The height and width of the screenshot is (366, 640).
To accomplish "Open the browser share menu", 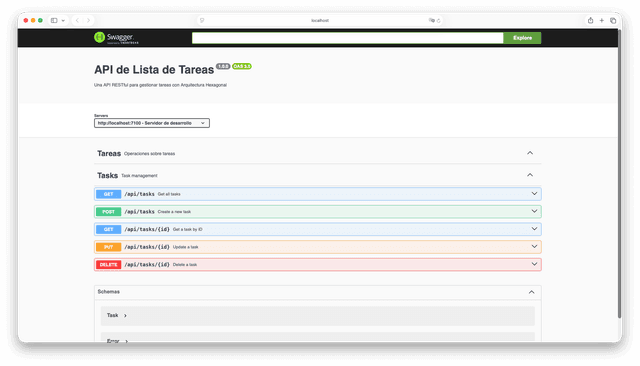I will (590, 20).
